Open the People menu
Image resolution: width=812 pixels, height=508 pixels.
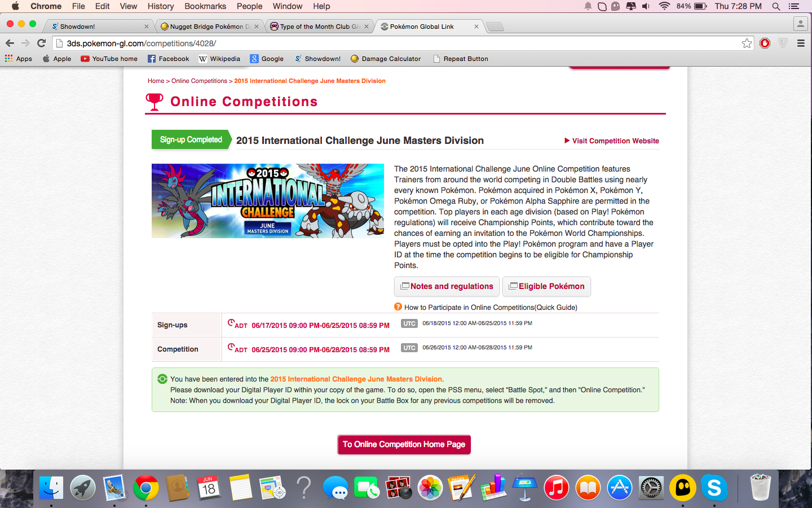click(249, 6)
